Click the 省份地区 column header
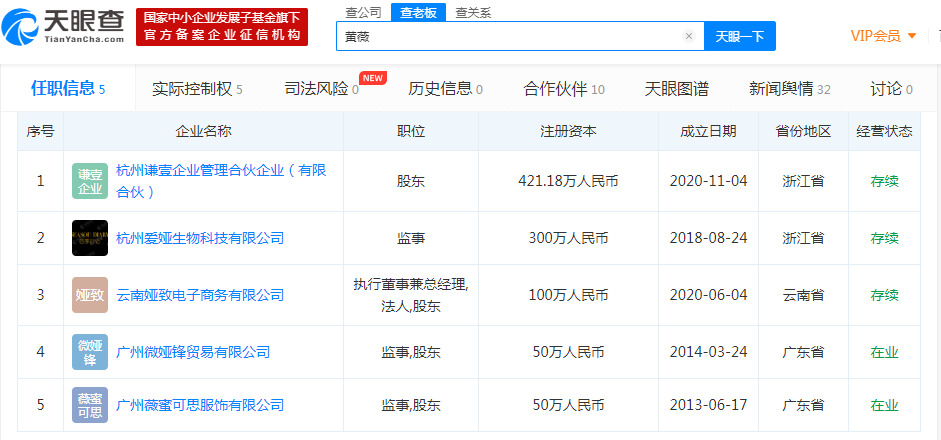The image size is (941, 440). 803,131
